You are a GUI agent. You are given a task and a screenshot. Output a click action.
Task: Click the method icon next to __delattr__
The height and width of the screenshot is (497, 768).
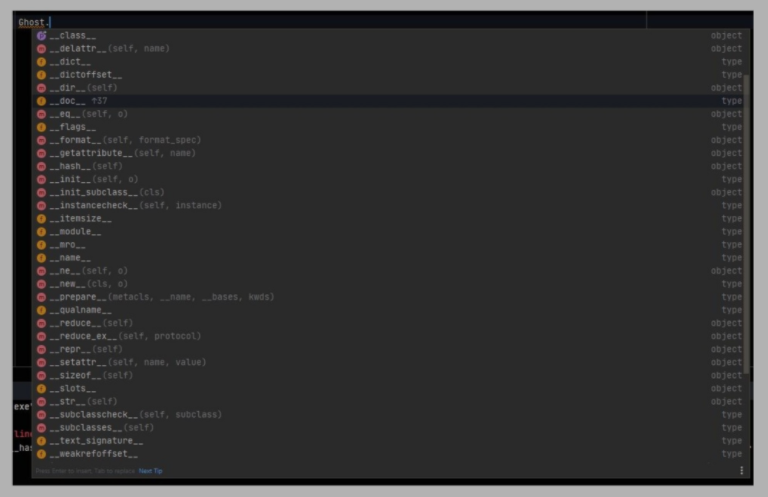pyautogui.click(x=41, y=49)
